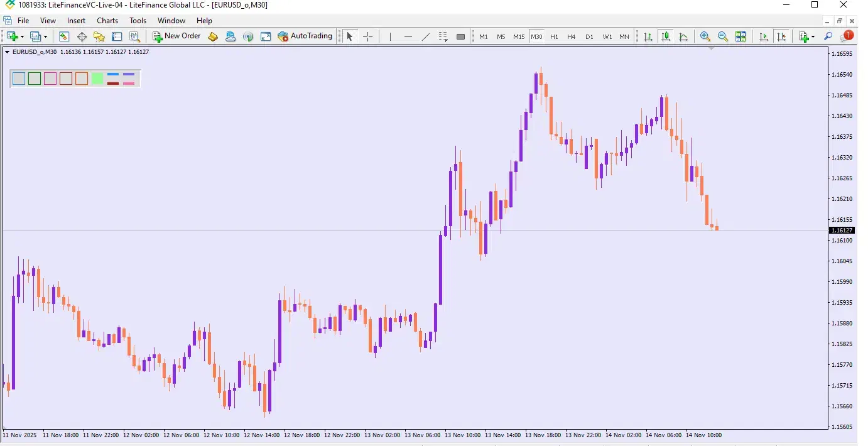Expand the EURUSD_o,M30 chart title triangle

click(7, 52)
